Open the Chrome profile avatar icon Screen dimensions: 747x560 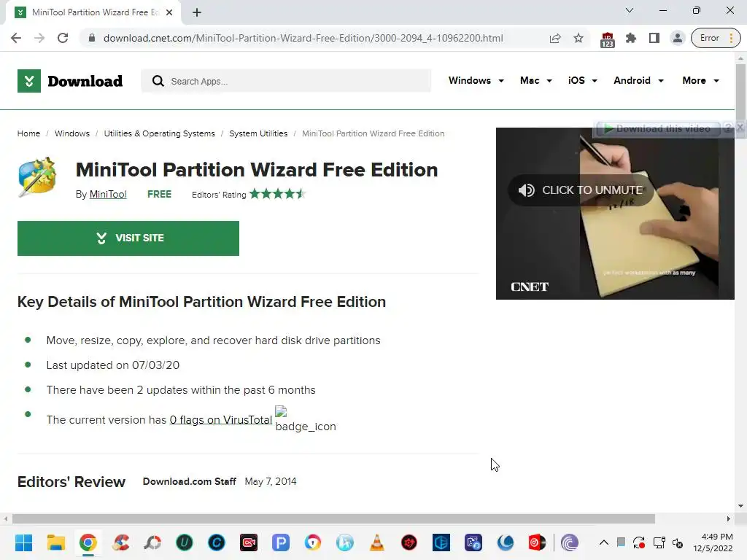pos(678,38)
